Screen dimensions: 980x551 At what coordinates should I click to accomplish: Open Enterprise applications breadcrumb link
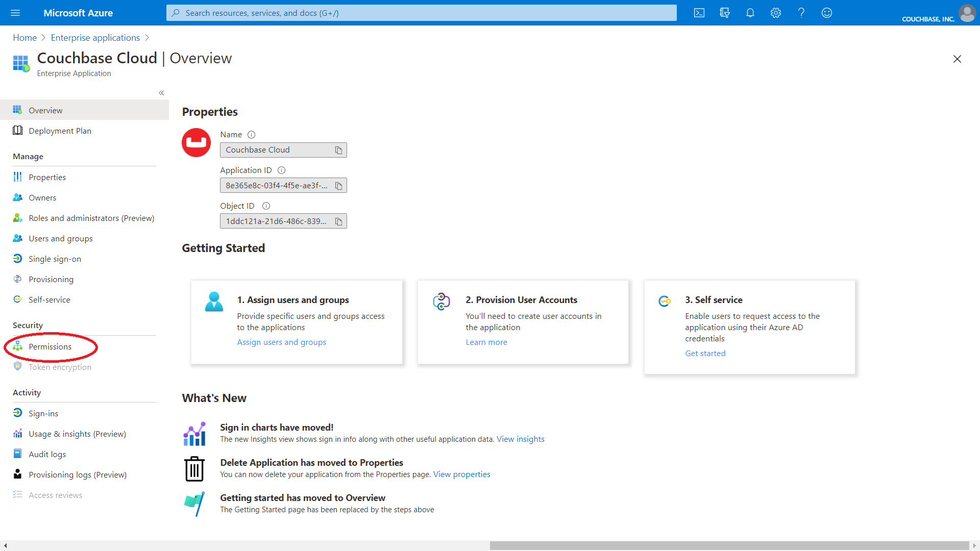95,37
